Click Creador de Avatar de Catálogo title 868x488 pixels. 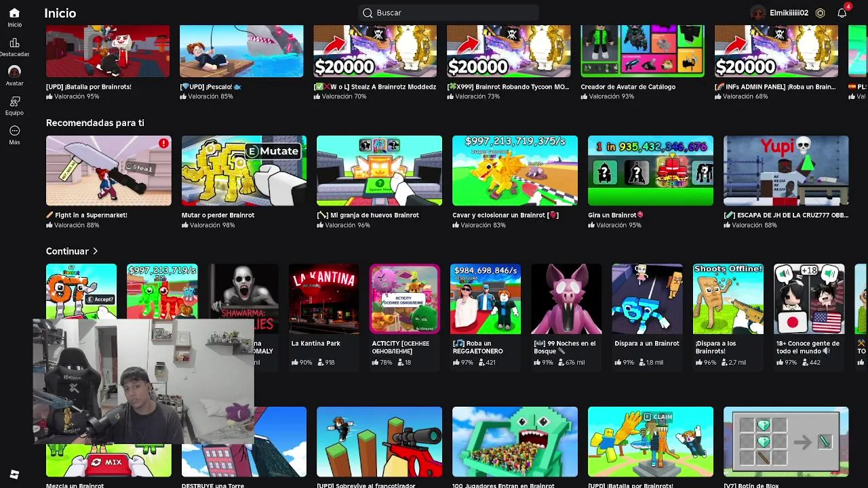coord(628,87)
